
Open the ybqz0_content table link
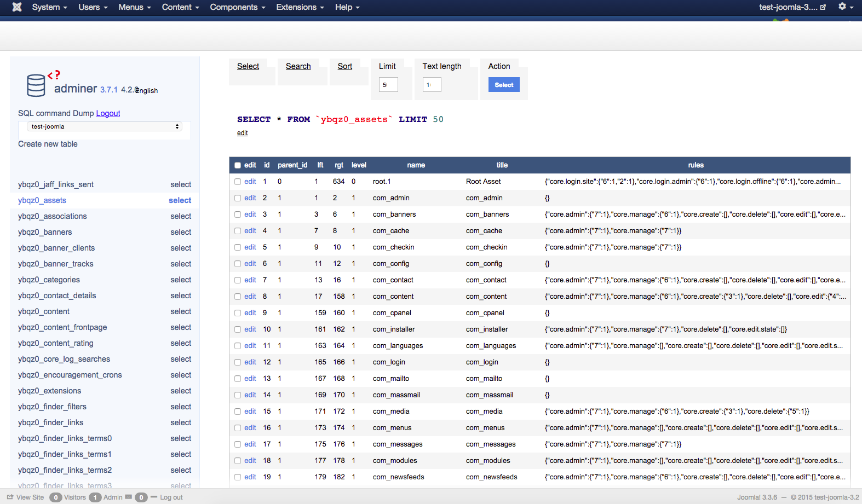pyautogui.click(x=44, y=311)
